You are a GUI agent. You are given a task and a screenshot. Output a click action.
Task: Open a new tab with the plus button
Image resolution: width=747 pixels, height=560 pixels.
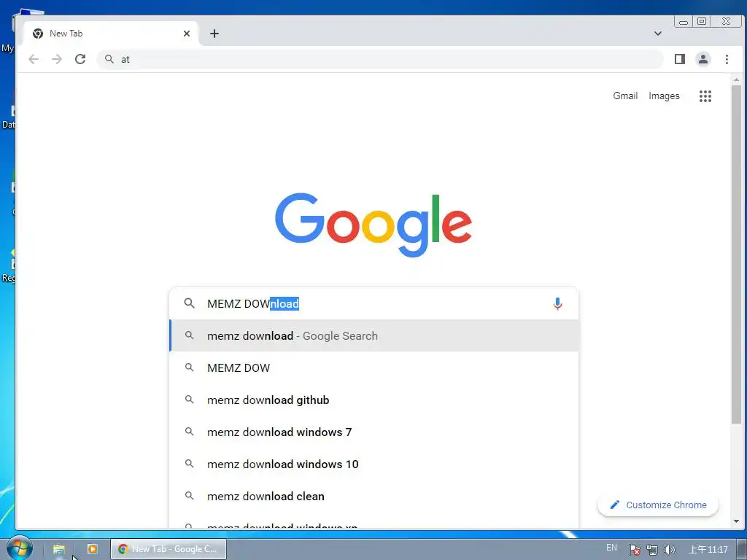[214, 34]
